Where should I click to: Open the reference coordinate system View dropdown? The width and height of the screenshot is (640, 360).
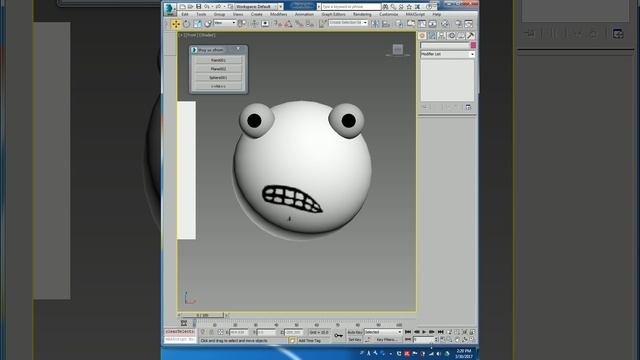coord(225,23)
